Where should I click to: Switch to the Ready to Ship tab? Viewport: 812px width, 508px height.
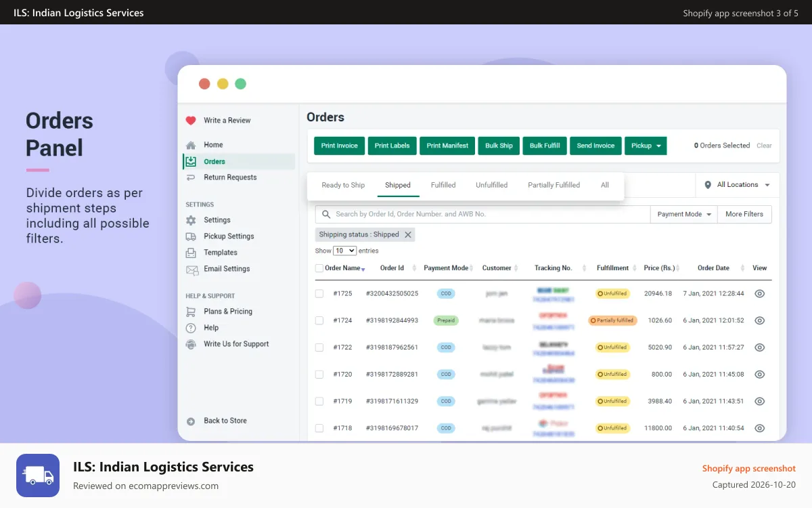tap(343, 185)
